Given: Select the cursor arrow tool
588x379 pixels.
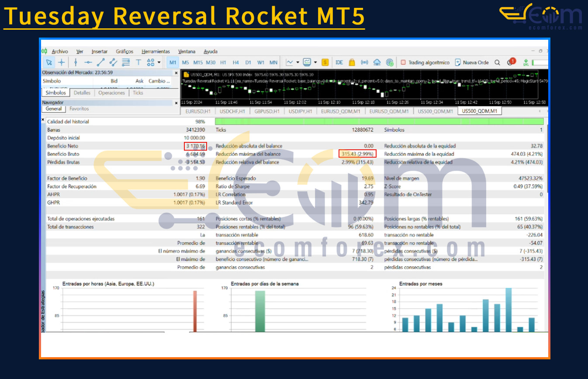Looking at the screenshot, I should 49,62.
